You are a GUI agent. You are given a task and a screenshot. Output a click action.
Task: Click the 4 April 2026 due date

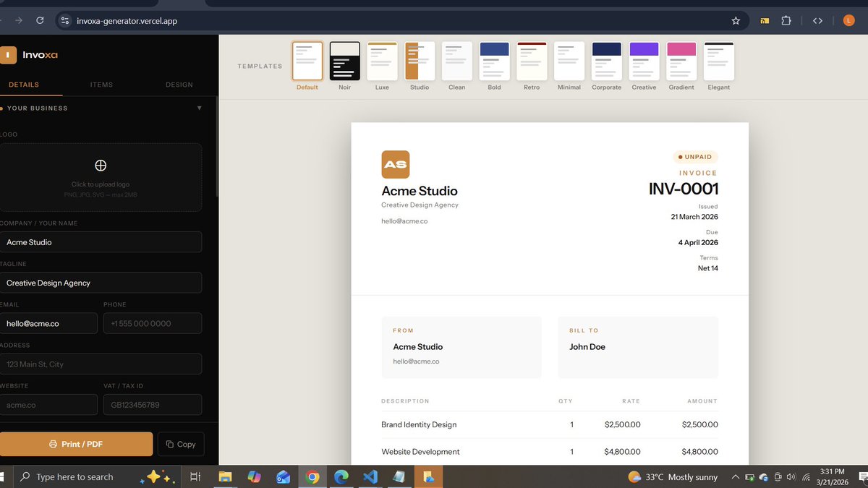pyautogui.click(x=698, y=242)
